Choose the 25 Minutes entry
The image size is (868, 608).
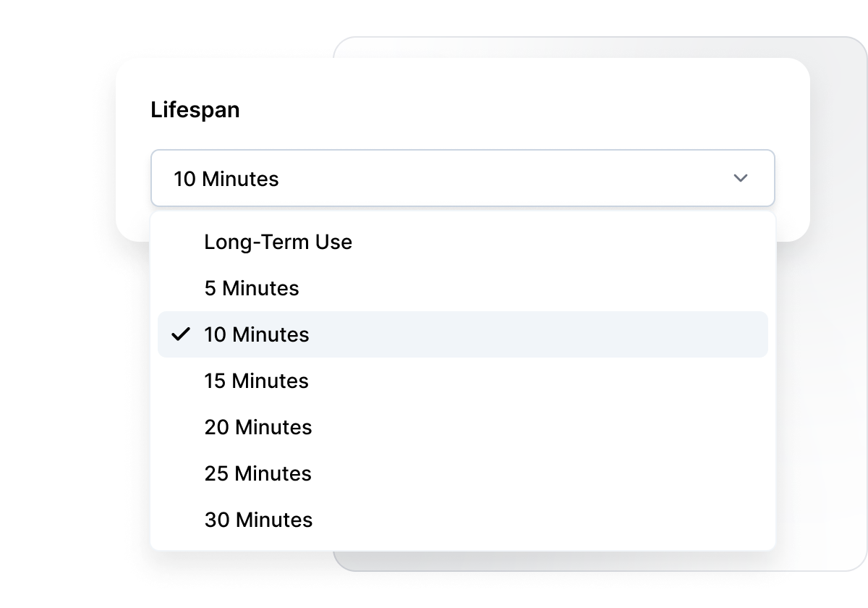pos(258,473)
